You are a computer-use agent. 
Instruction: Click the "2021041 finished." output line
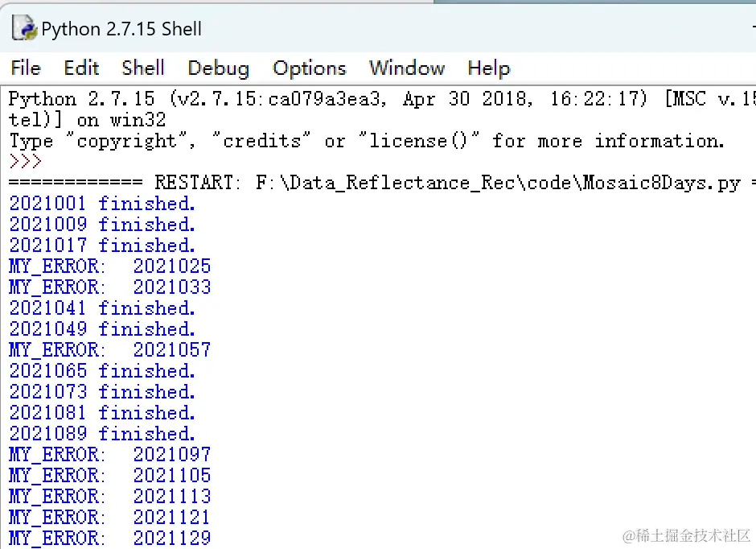(102, 308)
